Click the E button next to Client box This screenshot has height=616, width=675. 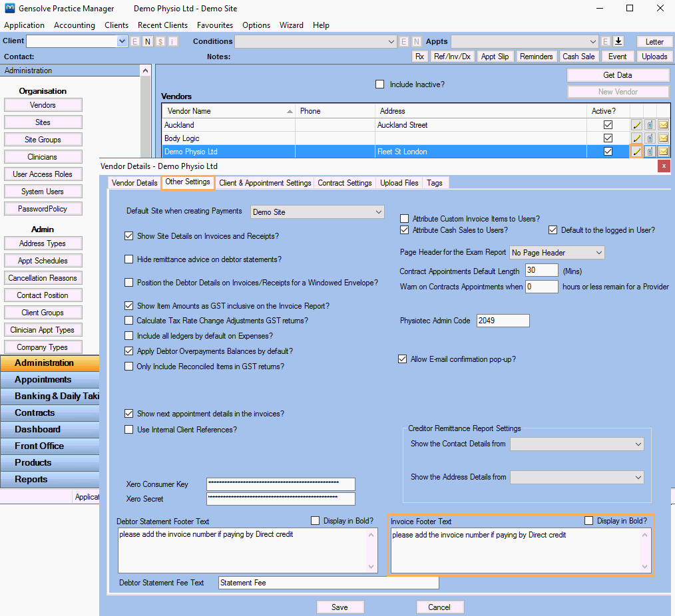(x=134, y=41)
